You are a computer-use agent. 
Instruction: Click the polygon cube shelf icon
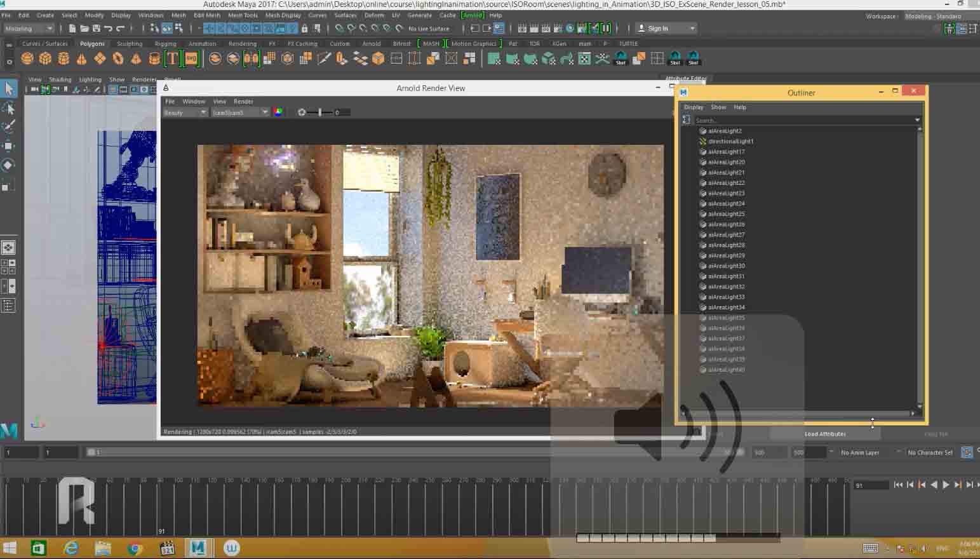(45, 59)
